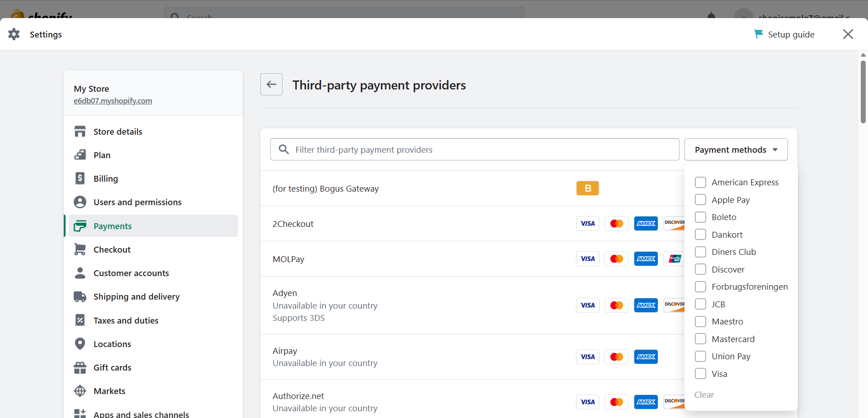Image resolution: width=868 pixels, height=418 pixels.
Task: Check the American Express checkbox
Action: [700, 182]
